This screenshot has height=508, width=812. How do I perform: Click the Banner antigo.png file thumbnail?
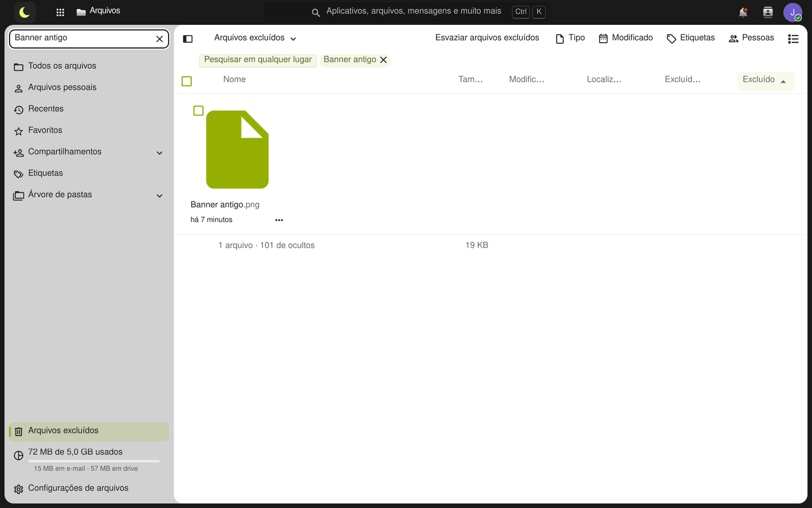(x=237, y=149)
